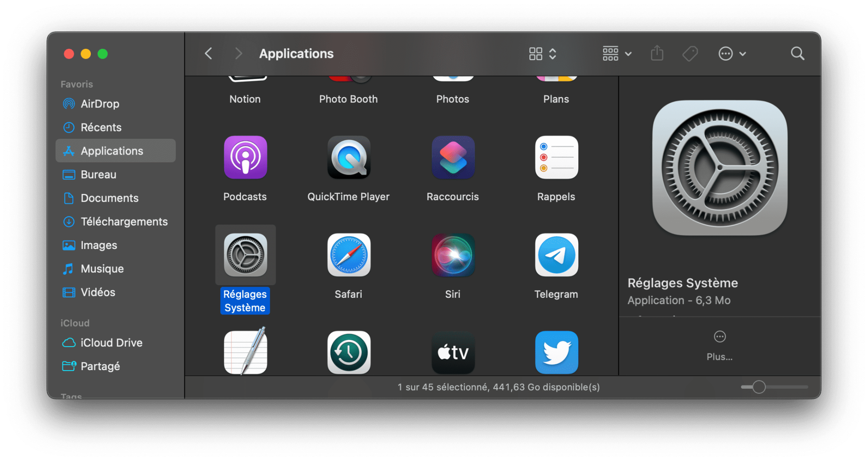Open the Safari app icon
This screenshot has height=461, width=868.
pyautogui.click(x=349, y=255)
